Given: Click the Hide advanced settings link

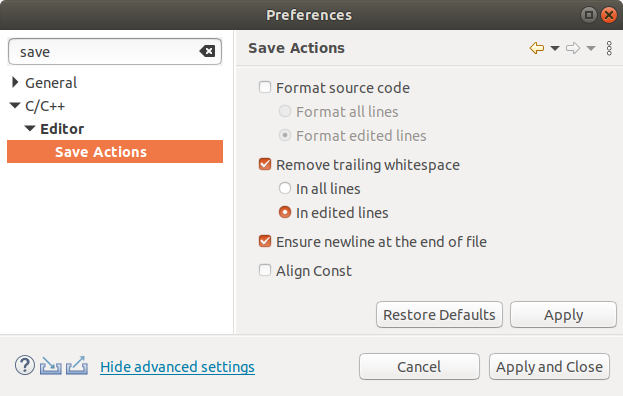Looking at the screenshot, I should (x=177, y=367).
